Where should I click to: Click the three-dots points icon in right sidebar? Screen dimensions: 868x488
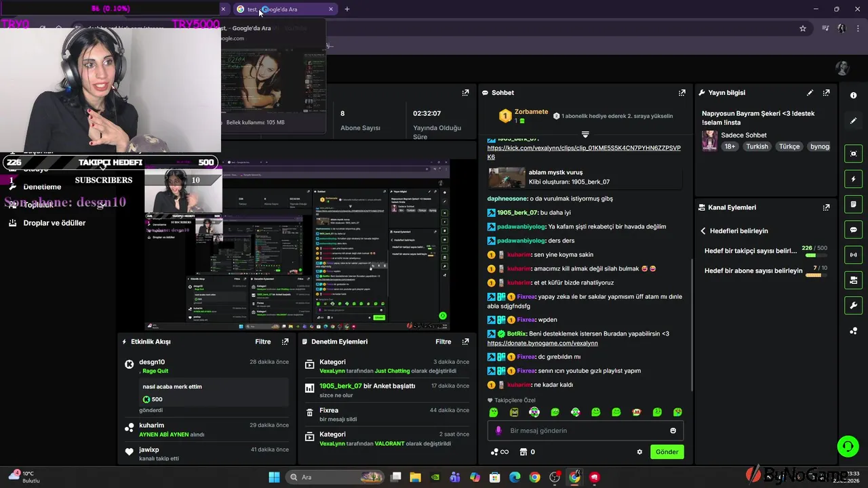[x=853, y=331]
